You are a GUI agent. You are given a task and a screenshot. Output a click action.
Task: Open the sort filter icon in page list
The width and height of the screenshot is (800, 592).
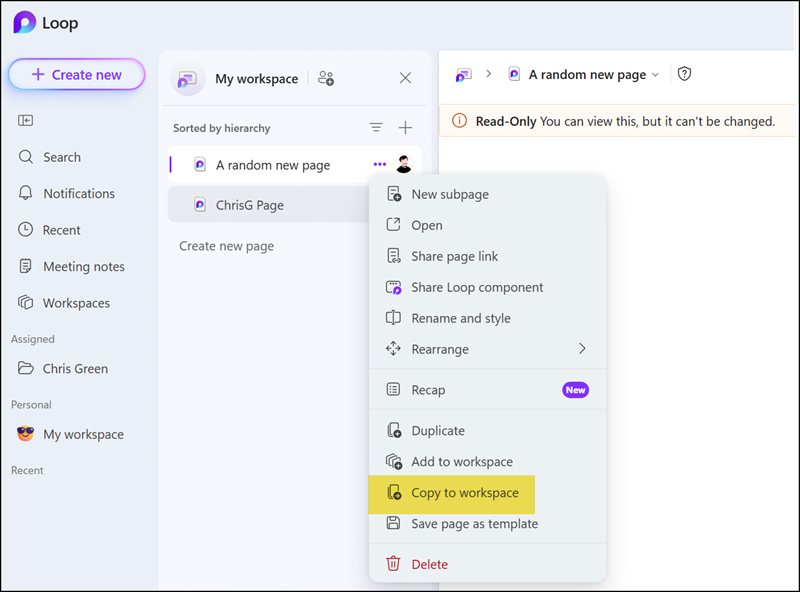[x=376, y=128]
